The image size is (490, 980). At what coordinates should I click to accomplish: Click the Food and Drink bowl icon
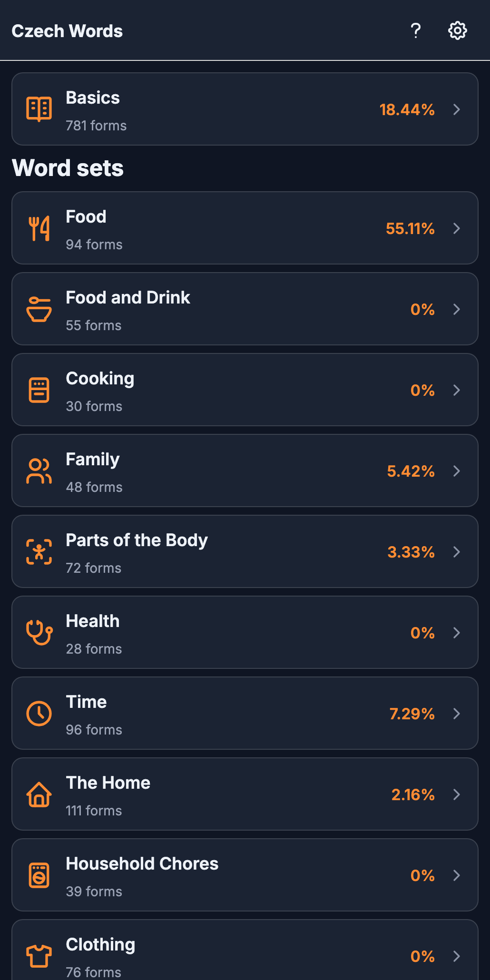point(39,309)
